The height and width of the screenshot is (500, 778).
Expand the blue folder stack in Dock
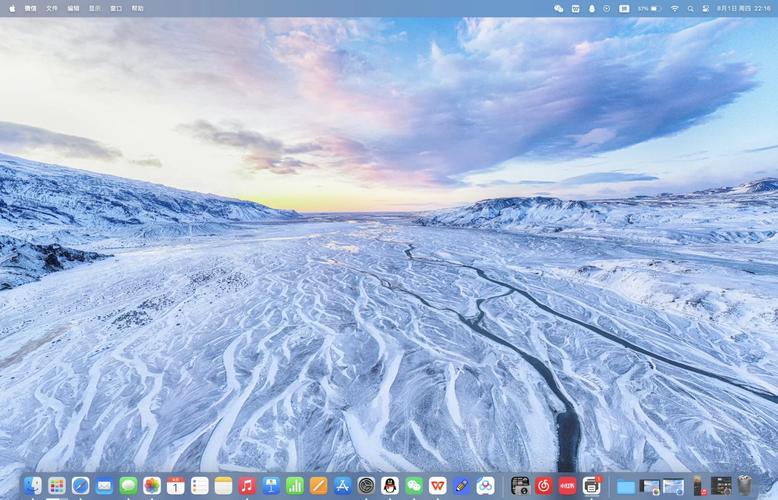click(626, 486)
